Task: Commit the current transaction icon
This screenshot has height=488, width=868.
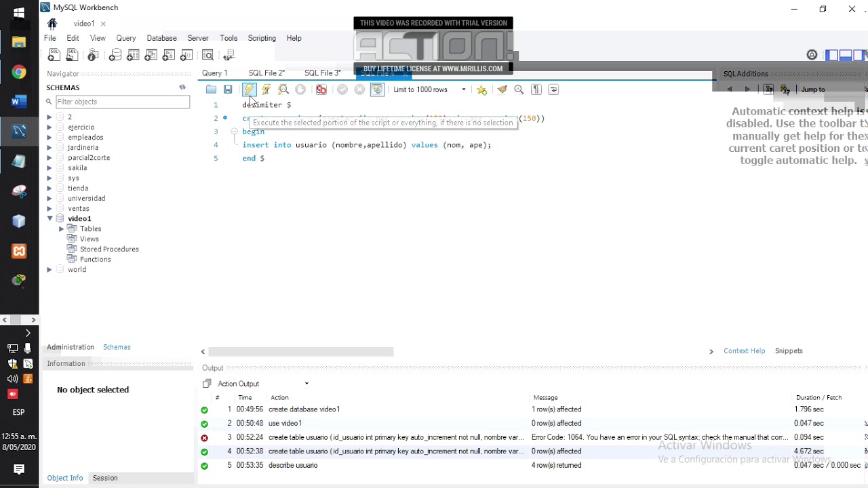Action: coord(342,89)
